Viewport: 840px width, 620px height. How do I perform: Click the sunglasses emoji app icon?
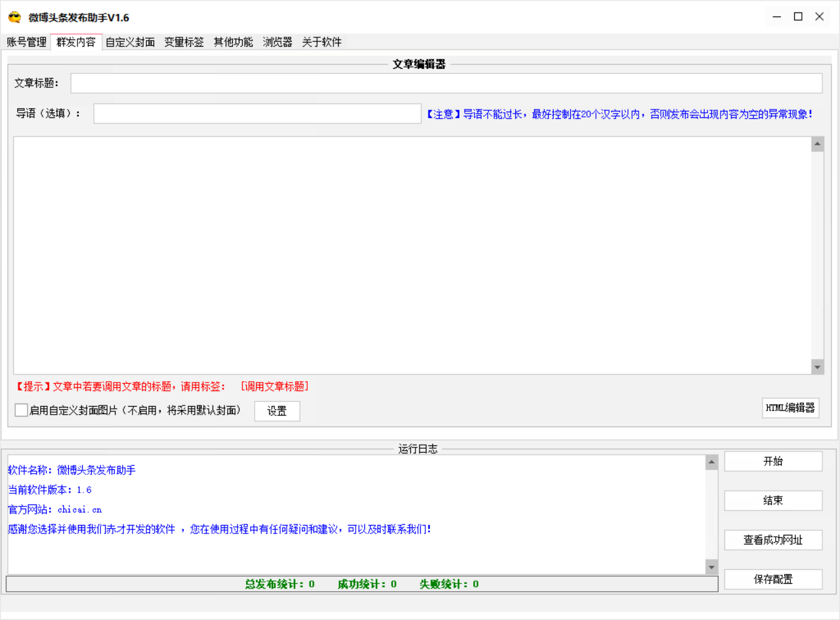coord(14,17)
